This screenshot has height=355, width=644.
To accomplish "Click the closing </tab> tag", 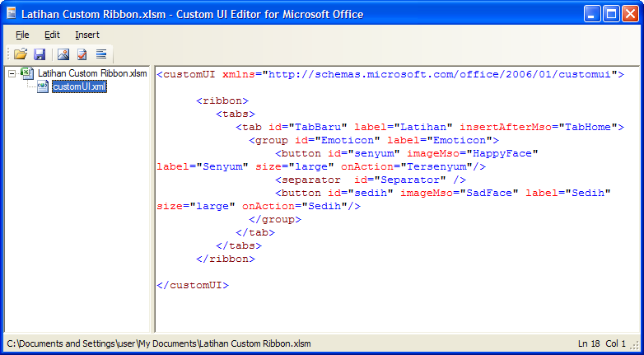I will pos(255,232).
